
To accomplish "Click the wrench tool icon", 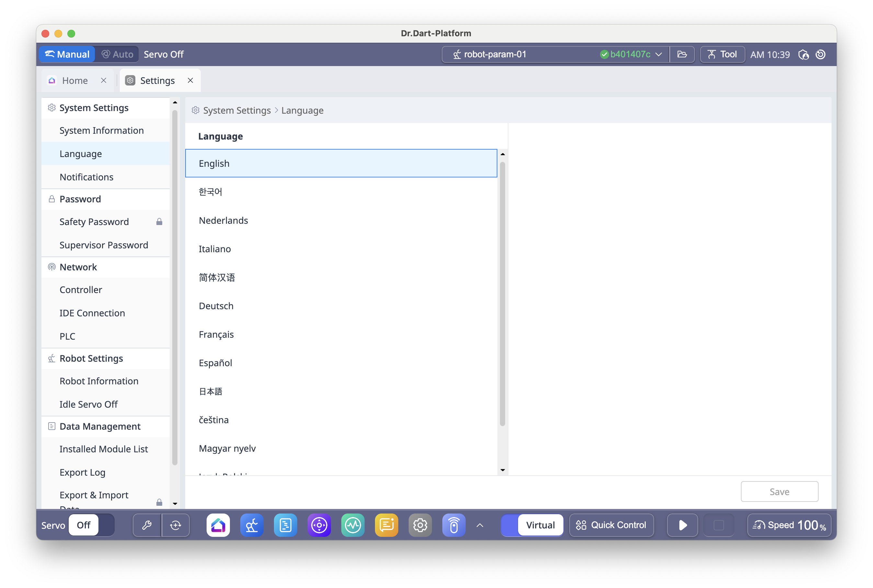I will 147,525.
